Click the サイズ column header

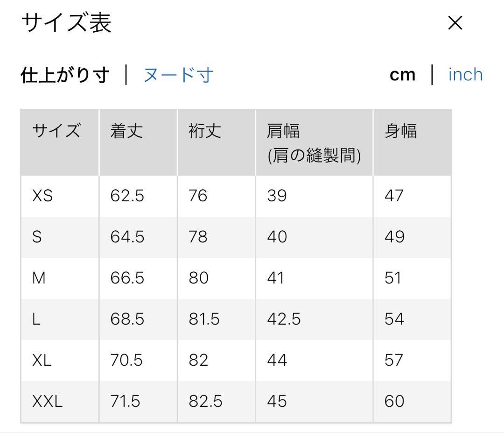[56, 131]
